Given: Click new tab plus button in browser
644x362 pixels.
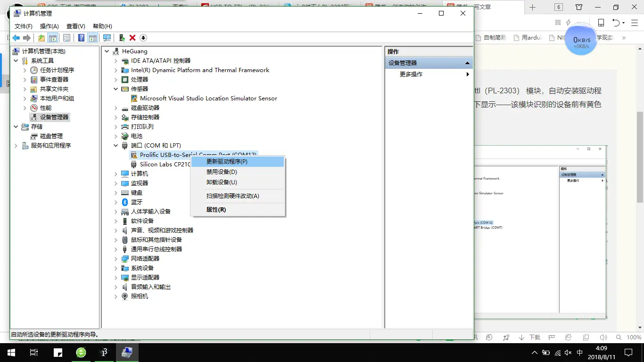Looking at the screenshot, I should (x=533, y=7).
